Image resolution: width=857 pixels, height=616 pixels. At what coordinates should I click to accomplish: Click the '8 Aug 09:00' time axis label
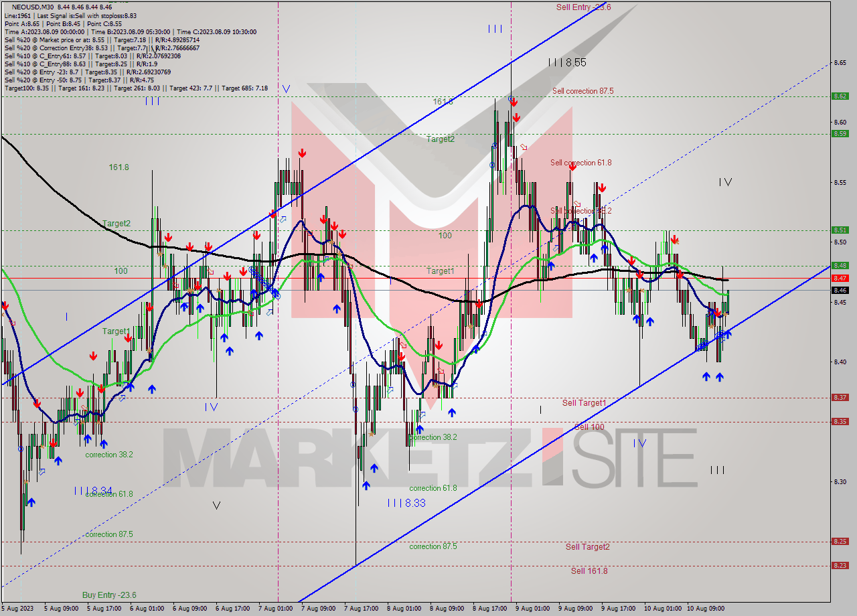[x=447, y=609]
